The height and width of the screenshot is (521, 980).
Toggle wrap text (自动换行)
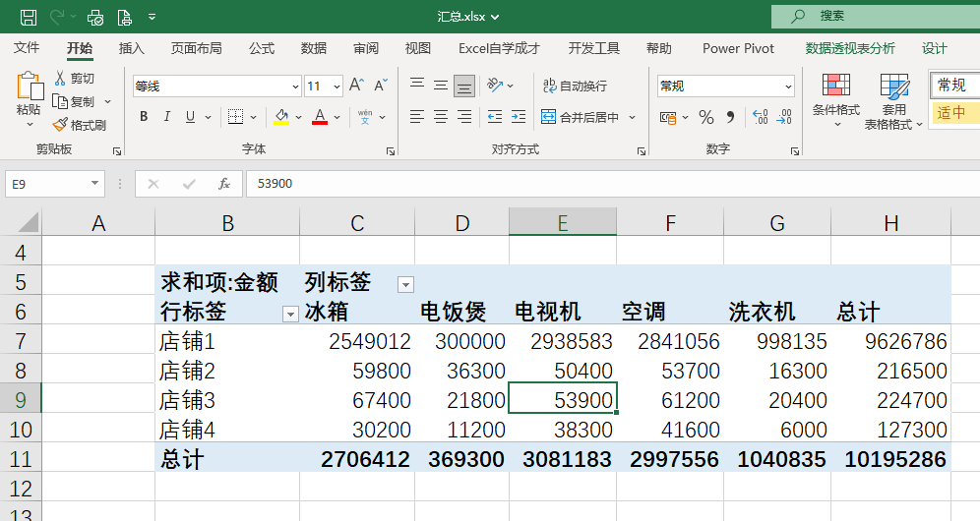(x=576, y=87)
